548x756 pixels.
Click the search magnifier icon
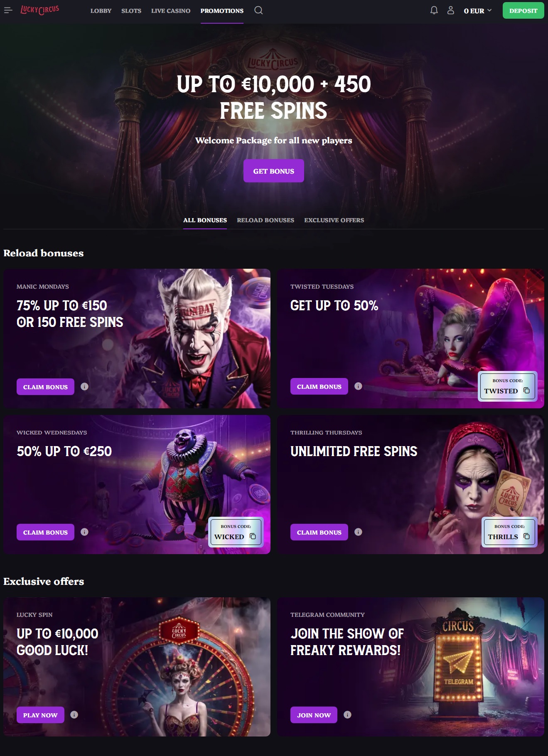258,10
